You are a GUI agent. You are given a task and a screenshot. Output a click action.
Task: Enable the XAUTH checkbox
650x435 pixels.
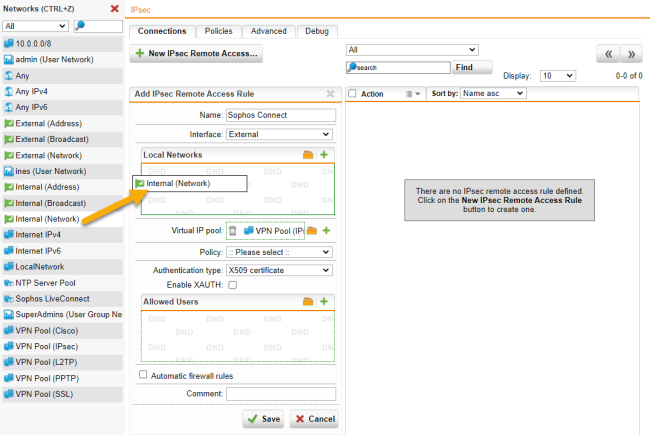[x=232, y=285]
